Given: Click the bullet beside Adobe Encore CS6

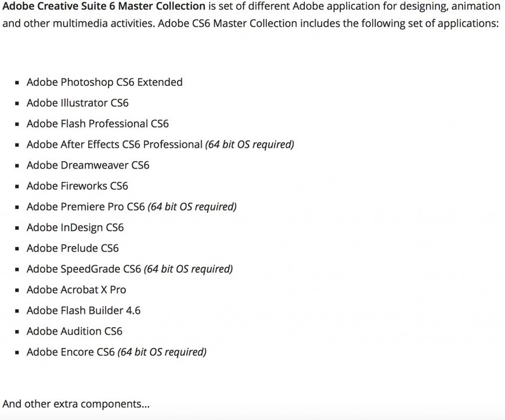Looking at the screenshot, I should coord(19,353).
